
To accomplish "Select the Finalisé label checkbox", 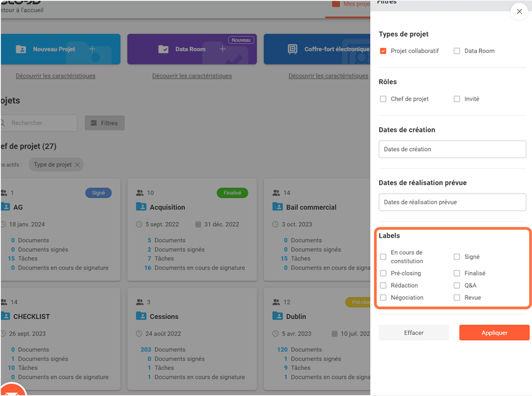I will (457, 273).
